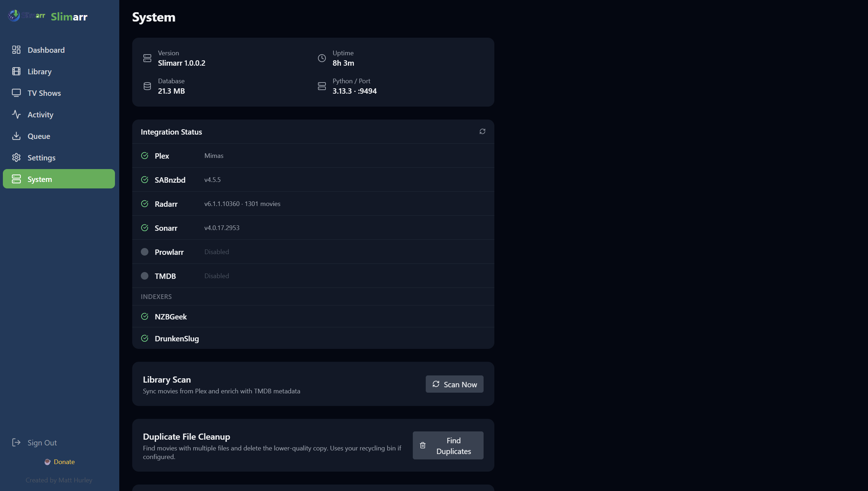Viewport: 868px width, 491px height.
Task: Click the disabled status dot next to Prowlarr
Action: 144,252
